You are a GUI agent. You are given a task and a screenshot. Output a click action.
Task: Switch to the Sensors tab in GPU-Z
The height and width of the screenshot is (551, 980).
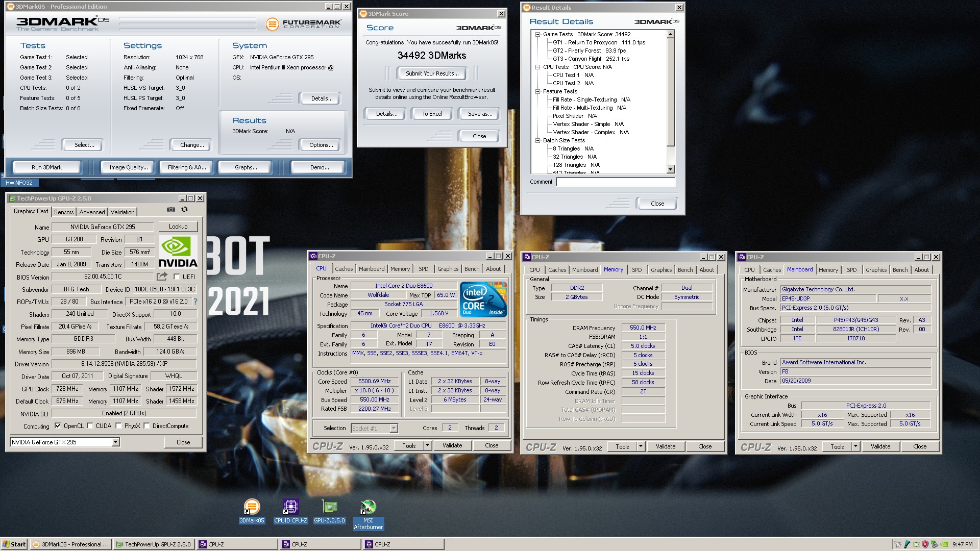coord(64,212)
